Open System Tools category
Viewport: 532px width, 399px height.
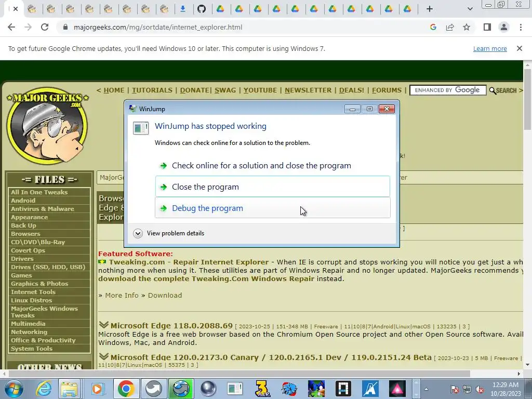click(32, 349)
